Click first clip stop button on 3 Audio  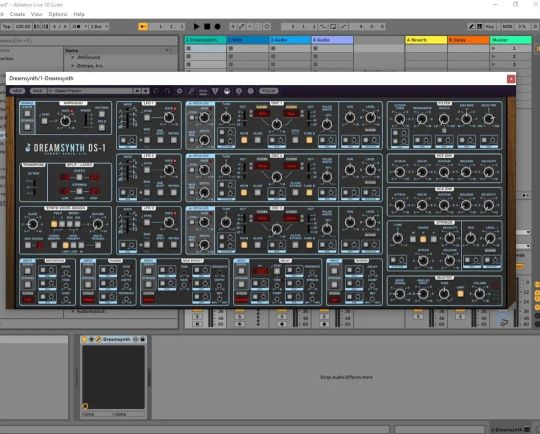tap(273, 49)
